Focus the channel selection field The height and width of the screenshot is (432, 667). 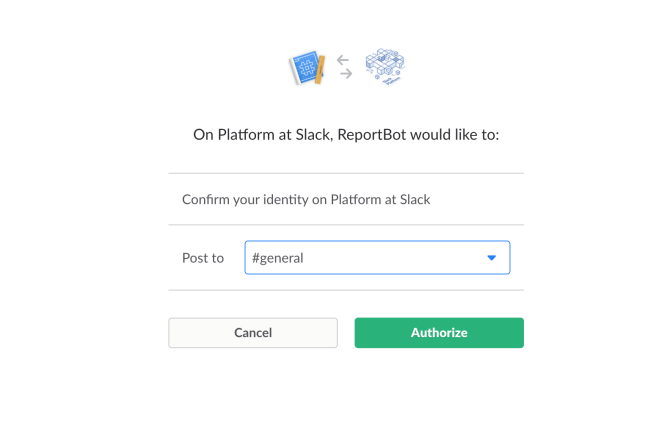(377, 258)
